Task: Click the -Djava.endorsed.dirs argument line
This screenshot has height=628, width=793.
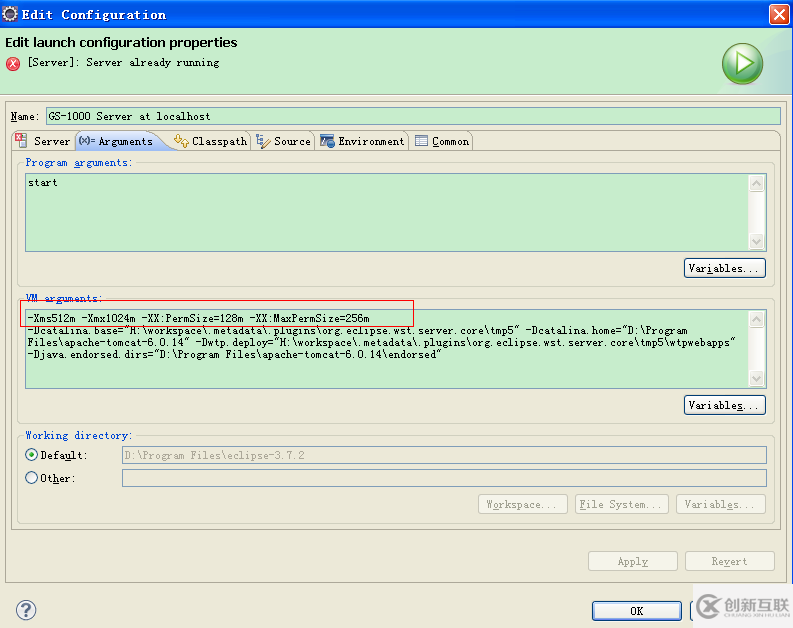Action: tap(234, 354)
